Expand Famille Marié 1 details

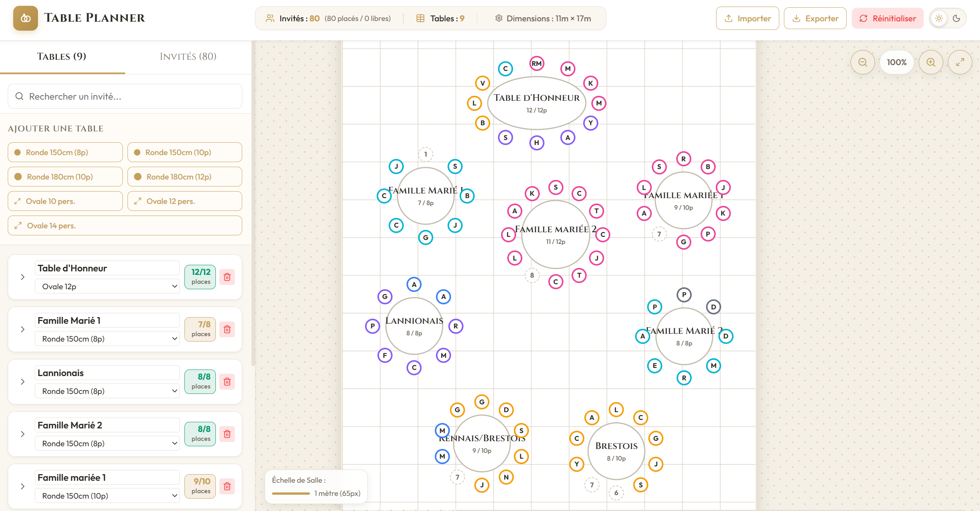(22, 329)
